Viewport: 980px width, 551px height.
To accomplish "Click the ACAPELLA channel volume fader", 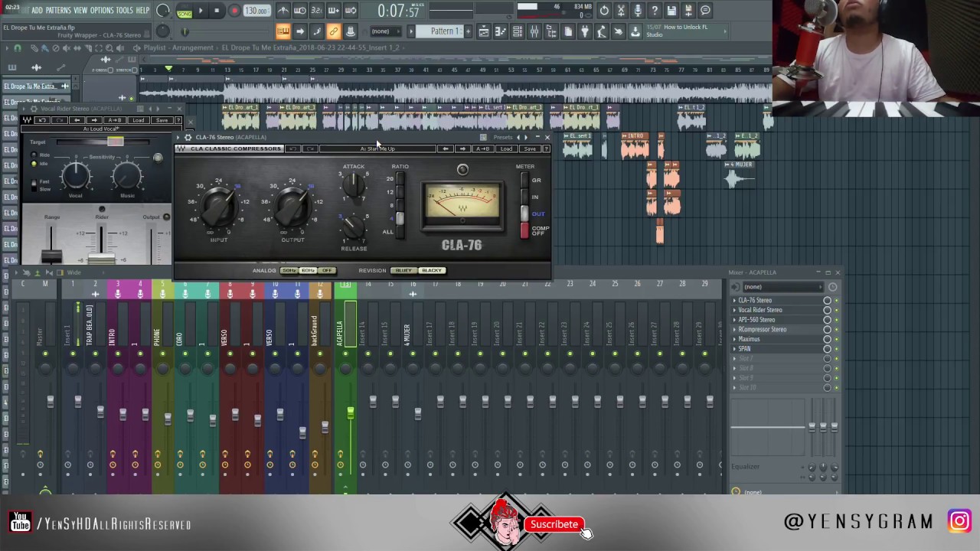I will 351,413.
